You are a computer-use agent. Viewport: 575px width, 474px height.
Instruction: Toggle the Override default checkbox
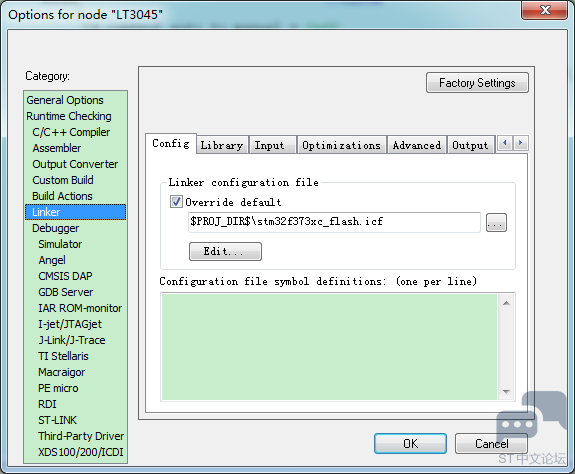click(176, 202)
